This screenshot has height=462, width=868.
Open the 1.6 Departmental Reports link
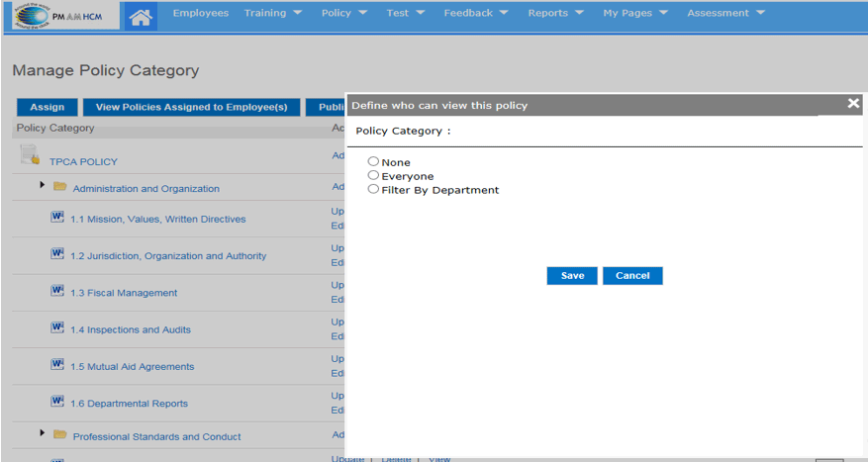point(129,404)
